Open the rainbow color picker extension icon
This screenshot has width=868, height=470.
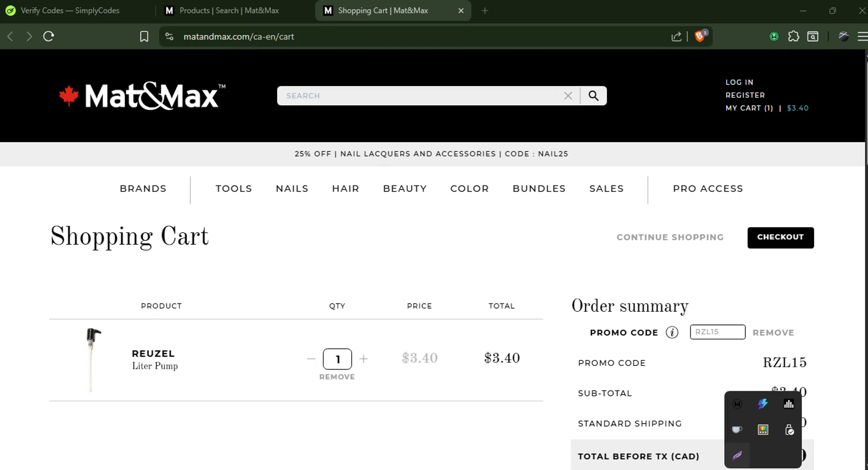point(763,430)
